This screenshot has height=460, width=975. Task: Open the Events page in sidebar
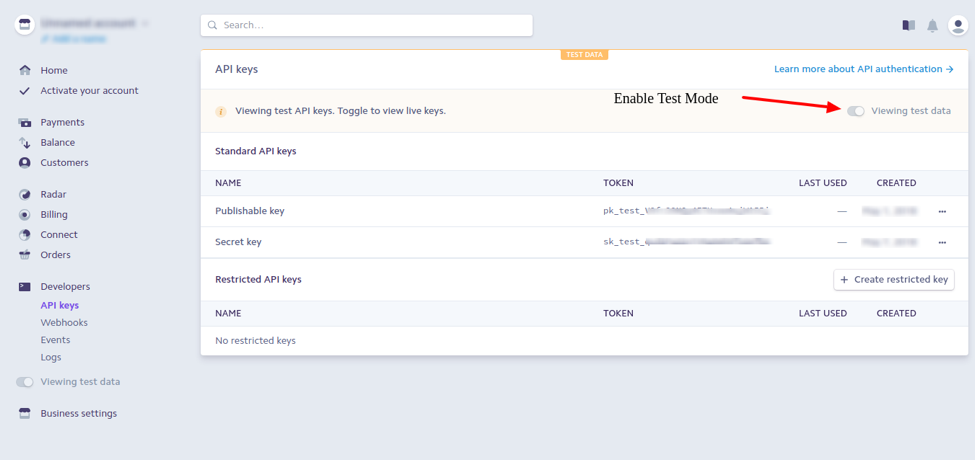(x=55, y=340)
